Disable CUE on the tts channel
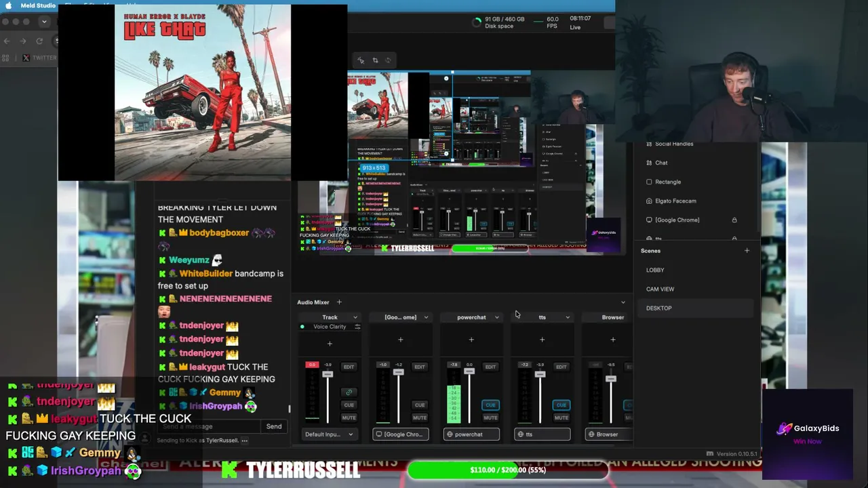 point(561,405)
